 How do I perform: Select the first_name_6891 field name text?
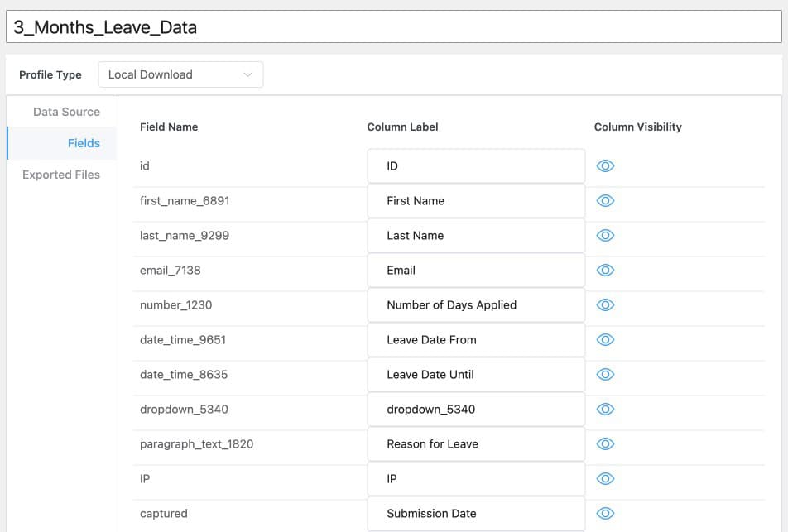pos(185,200)
